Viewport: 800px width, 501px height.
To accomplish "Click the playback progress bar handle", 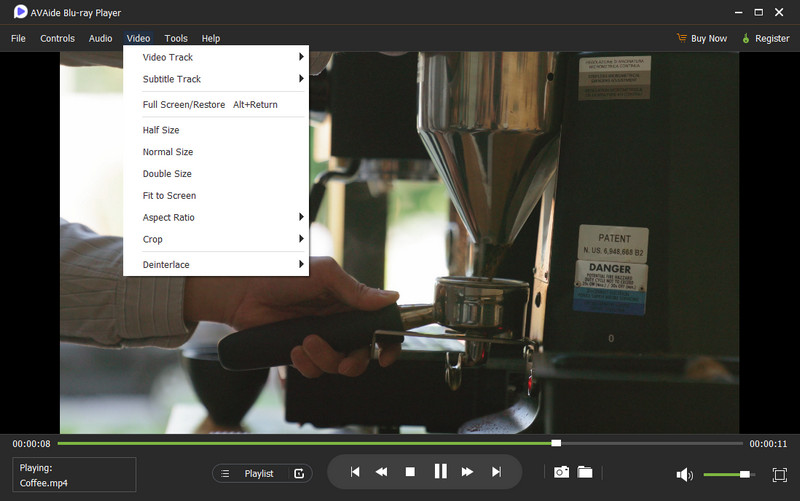I will click(556, 443).
